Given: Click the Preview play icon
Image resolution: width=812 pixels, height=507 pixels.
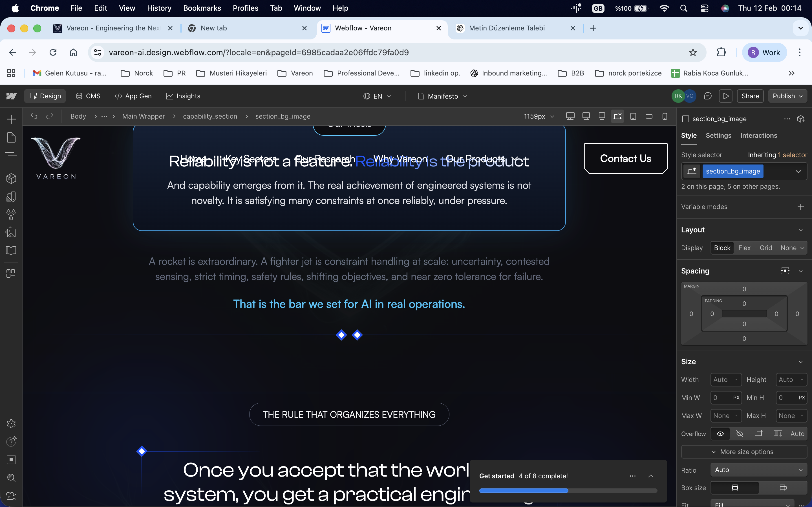Looking at the screenshot, I should point(726,96).
